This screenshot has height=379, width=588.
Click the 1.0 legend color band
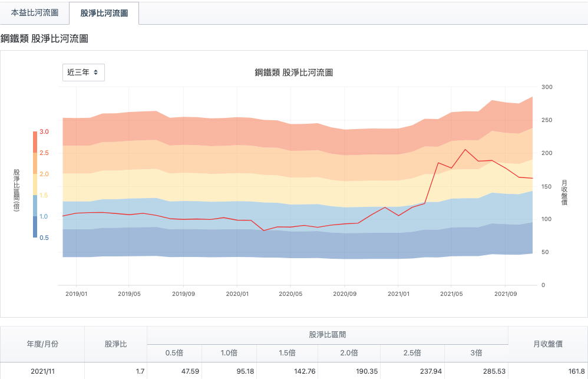coord(35,227)
